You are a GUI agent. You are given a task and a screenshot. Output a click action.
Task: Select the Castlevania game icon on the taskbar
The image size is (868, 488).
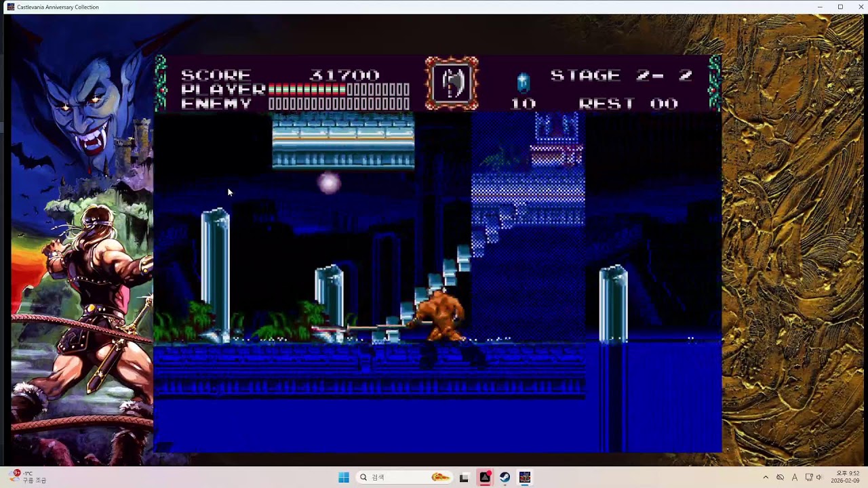pyautogui.click(x=525, y=477)
